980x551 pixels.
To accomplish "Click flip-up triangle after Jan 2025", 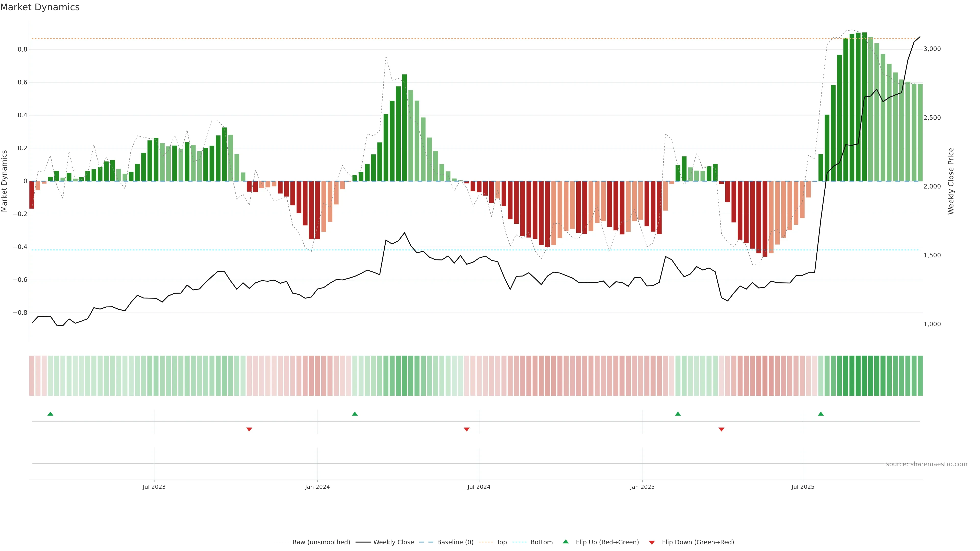I will pos(678,414).
